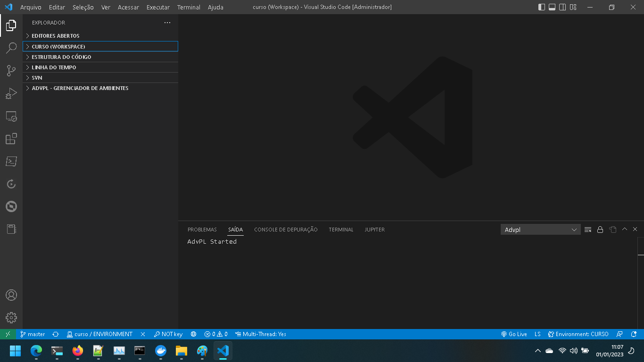Click Go Live in status bar
644x362 pixels.
point(514,334)
